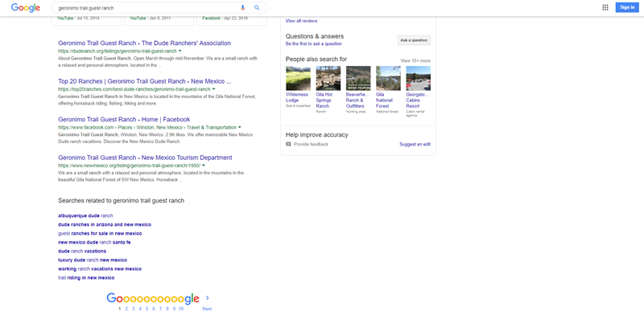Expand options arrow for top20ranches.com URL
Viewport: 644px width, 320px height.
pyautogui.click(x=213, y=89)
